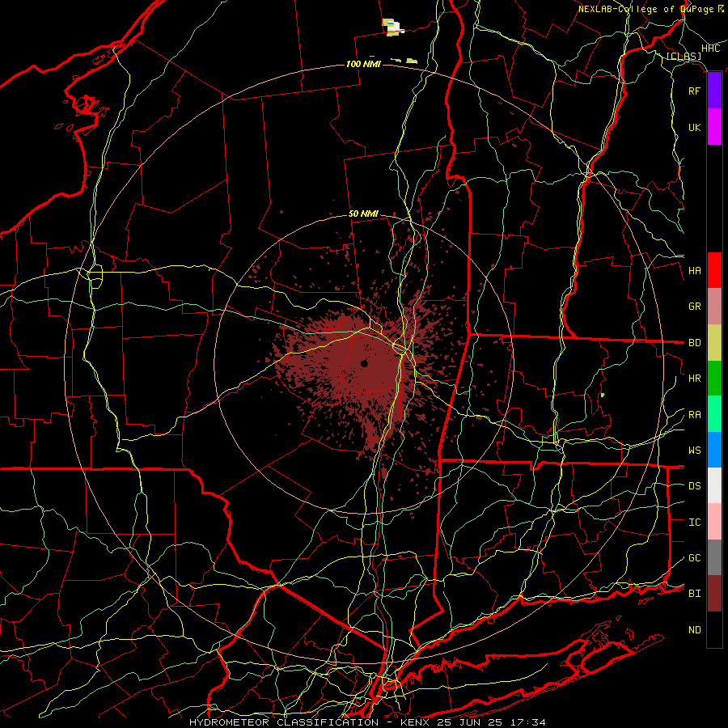Pick the WS blue legend swatch
Screen dimensions: 728x728
click(714, 450)
